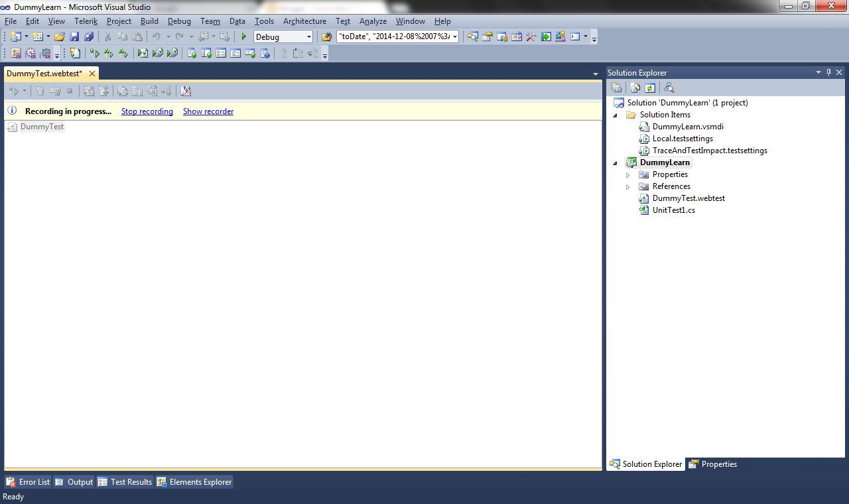This screenshot has height=504, width=849.
Task: Click the Extension Manager toolbar icon
Action: click(x=560, y=37)
